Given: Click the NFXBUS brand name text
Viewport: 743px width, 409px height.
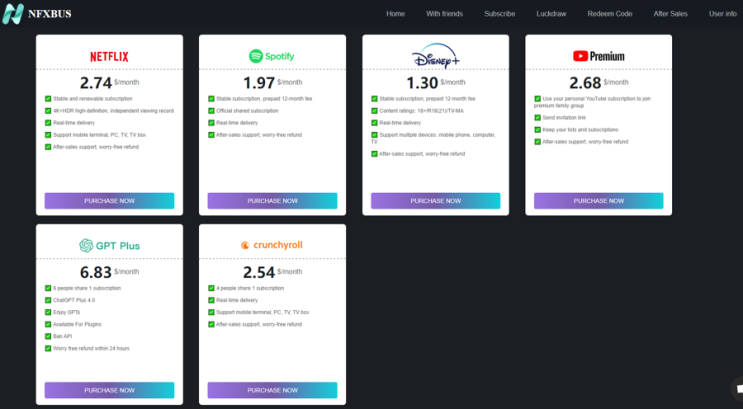Looking at the screenshot, I should tap(50, 14).
